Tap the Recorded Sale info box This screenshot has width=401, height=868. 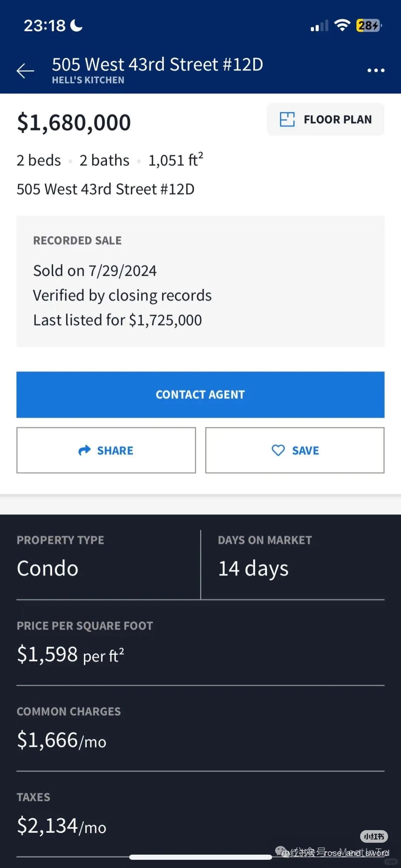pyautogui.click(x=200, y=281)
